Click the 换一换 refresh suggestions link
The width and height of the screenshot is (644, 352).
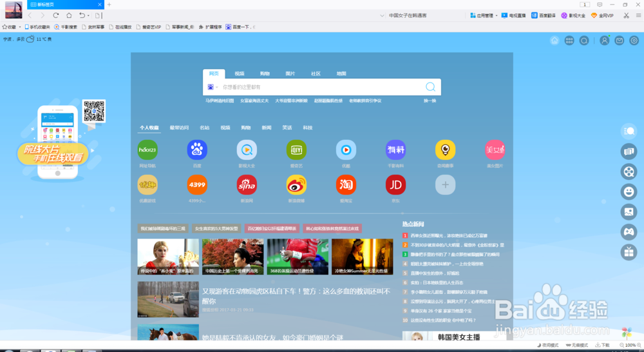point(430,101)
